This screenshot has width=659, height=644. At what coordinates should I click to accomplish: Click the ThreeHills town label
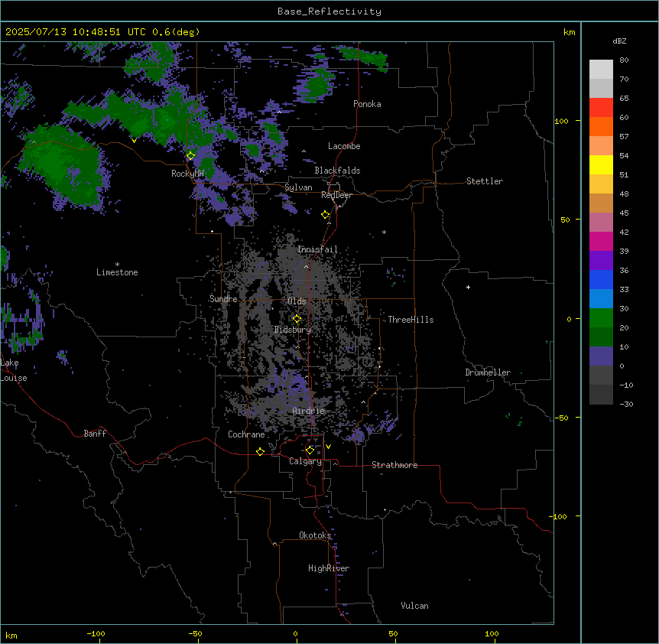click(x=411, y=320)
